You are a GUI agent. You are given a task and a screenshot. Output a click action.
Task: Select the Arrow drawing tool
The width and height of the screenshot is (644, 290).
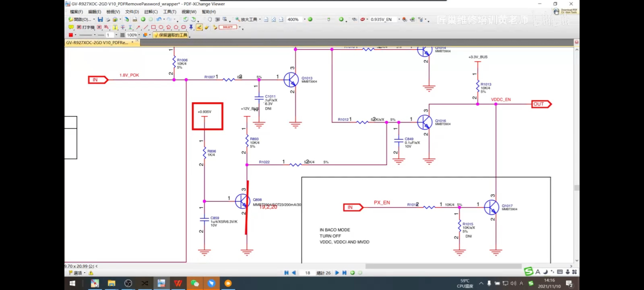tap(138, 27)
